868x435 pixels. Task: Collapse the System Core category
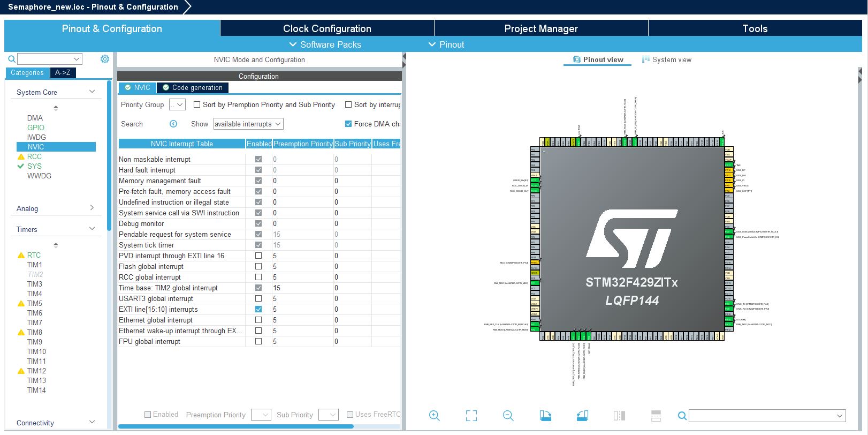coord(92,92)
